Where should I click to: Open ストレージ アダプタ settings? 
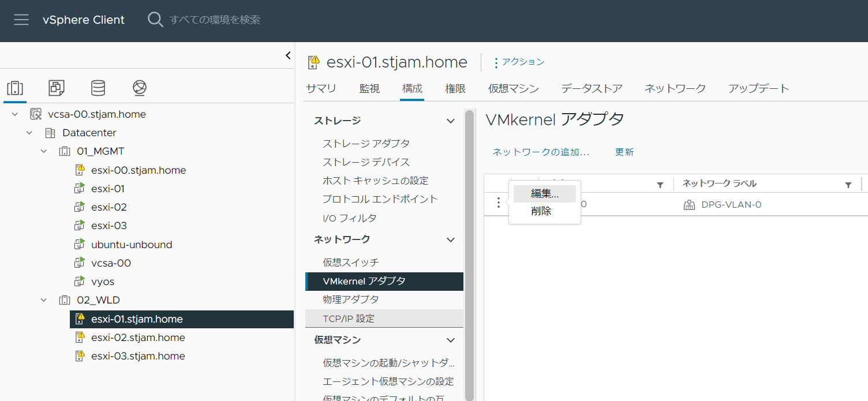pos(366,143)
